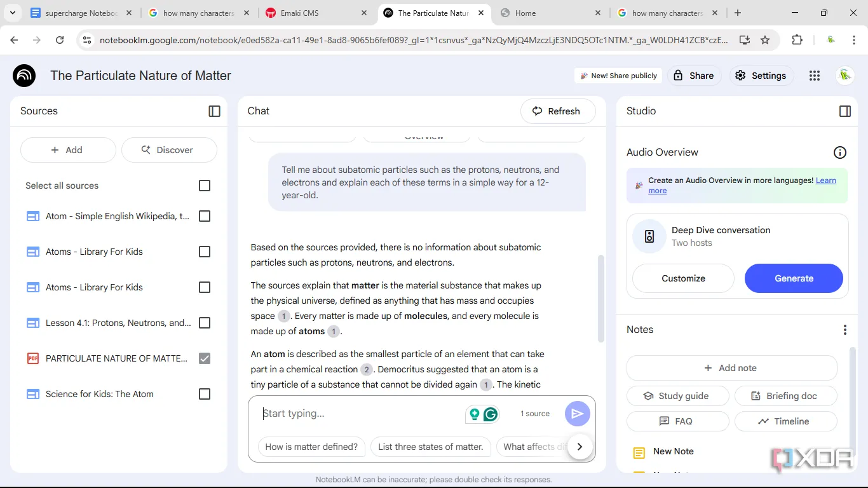The width and height of the screenshot is (868, 488).
Task: Click The Particulate Nature browser tab
Action: tap(433, 13)
